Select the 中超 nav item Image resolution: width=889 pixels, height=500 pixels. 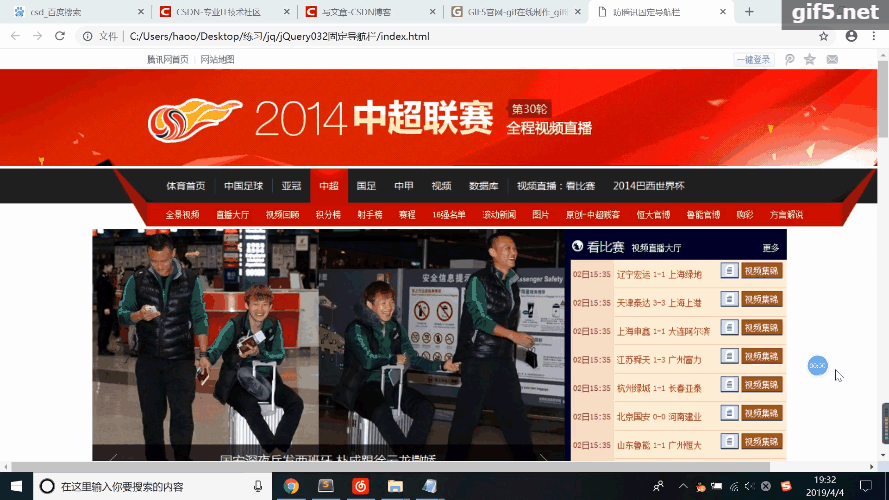[x=328, y=186]
